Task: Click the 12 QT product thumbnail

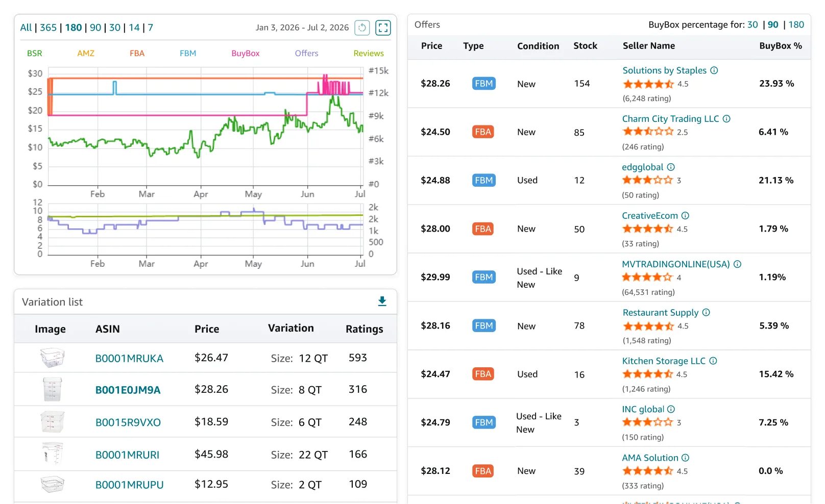Action: click(52, 358)
